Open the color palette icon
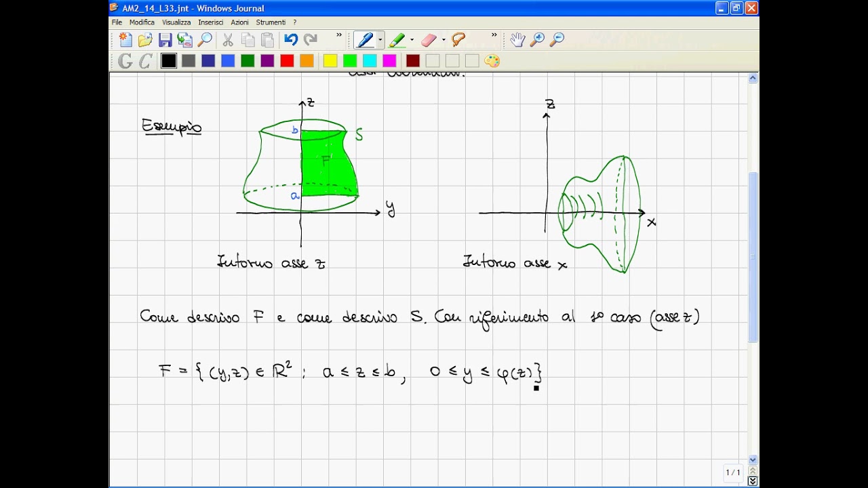 tap(492, 61)
